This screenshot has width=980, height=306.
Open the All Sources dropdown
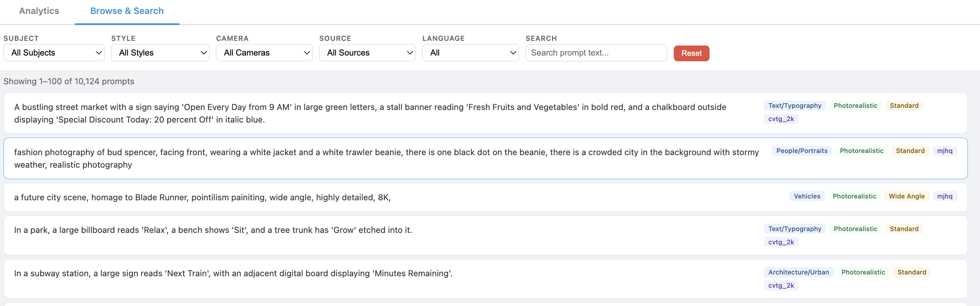click(367, 53)
